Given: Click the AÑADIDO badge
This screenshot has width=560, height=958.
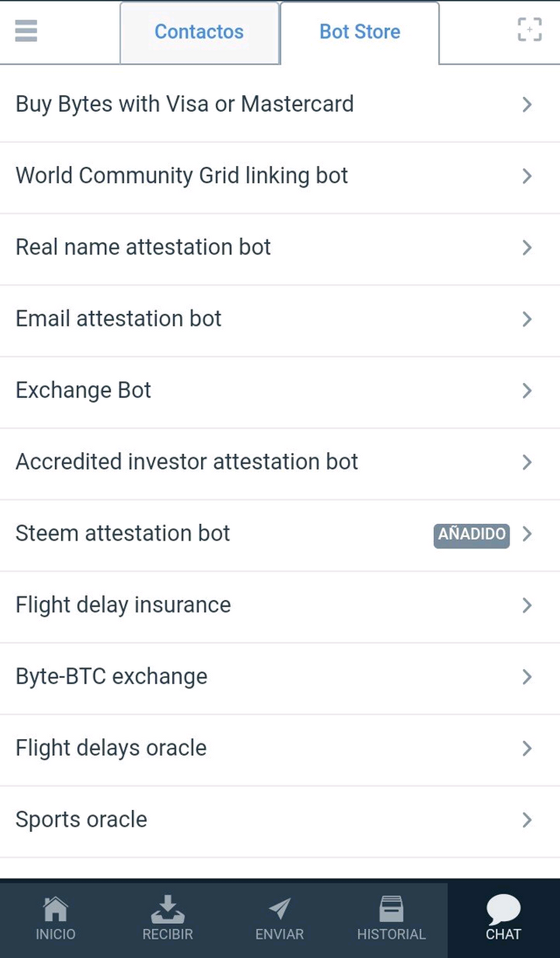Looking at the screenshot, I should click(x=472, y=534).
